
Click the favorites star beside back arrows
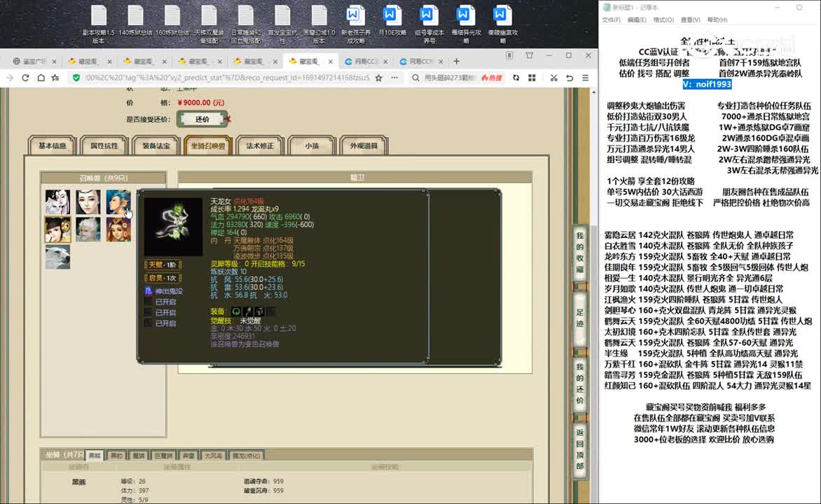[x=55, y=78]
